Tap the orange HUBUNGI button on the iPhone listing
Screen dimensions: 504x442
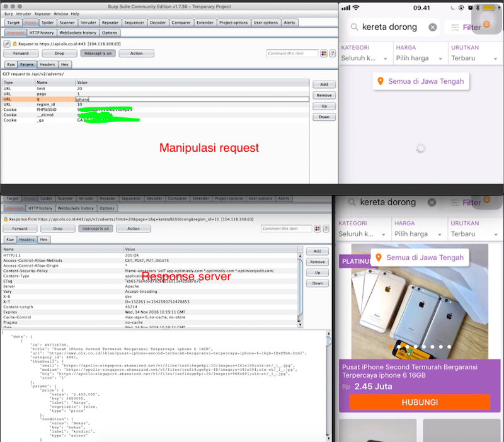click(x=420, y=402)
